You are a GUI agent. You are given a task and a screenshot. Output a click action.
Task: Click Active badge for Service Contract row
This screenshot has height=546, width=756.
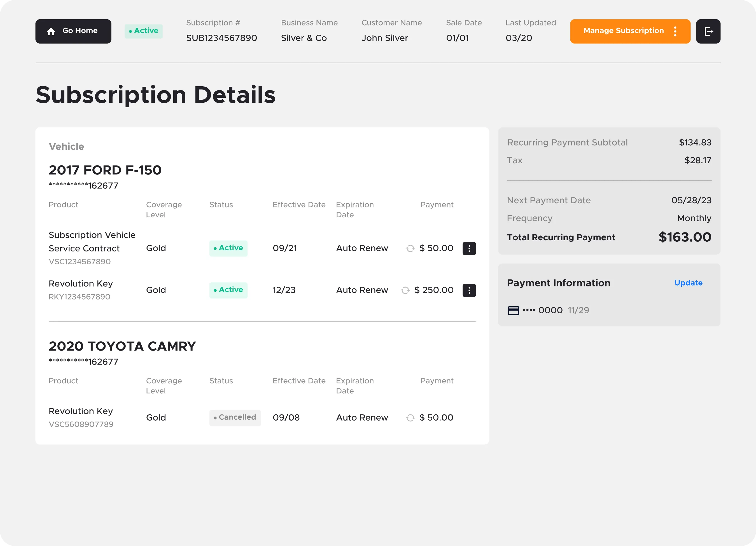[228, 248]
